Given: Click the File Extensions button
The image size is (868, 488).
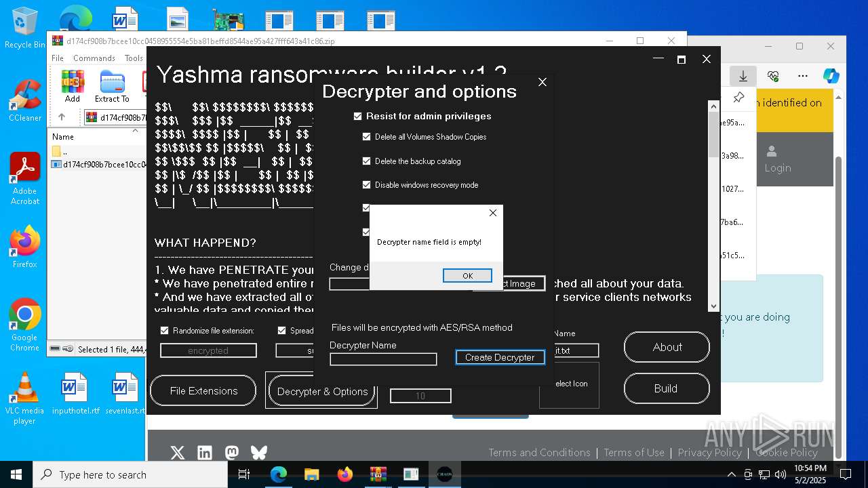Looking at the screenshot, I should click(x=203, y=391).
